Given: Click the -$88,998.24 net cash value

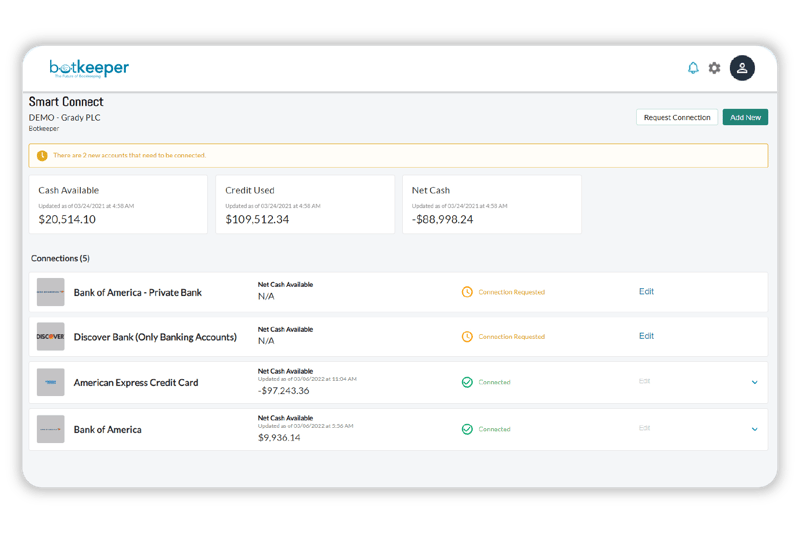Looking at the screenshot, I should 442,219.
